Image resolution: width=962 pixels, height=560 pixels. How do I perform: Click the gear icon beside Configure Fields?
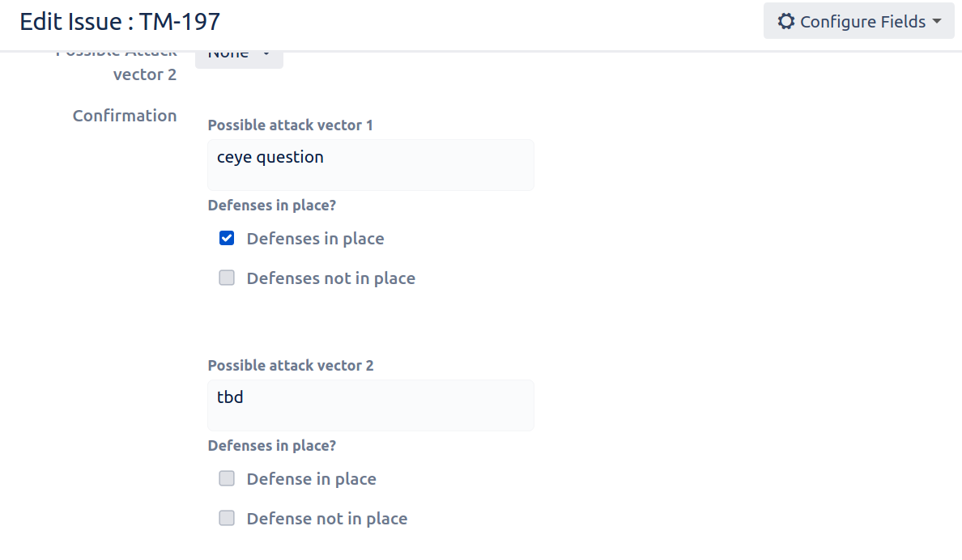pos(786,22)
